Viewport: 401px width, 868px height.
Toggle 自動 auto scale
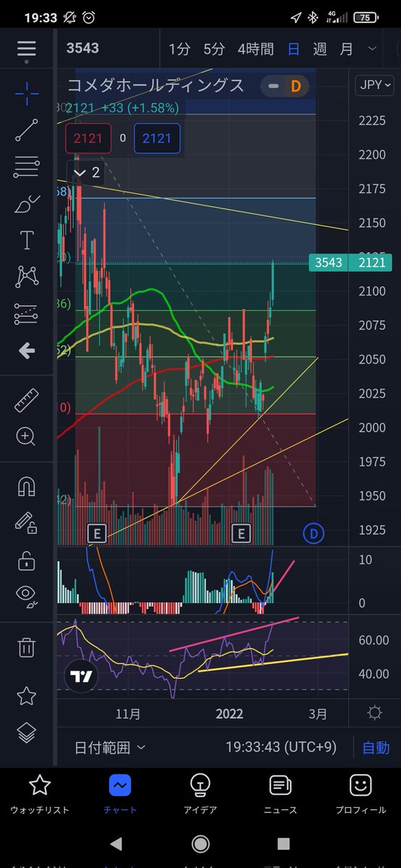[x=376, y=747]
